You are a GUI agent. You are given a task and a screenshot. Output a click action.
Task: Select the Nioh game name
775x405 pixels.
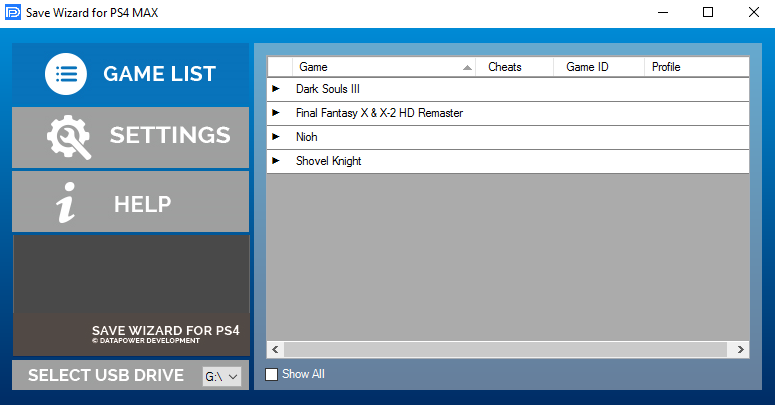(306, 137)
